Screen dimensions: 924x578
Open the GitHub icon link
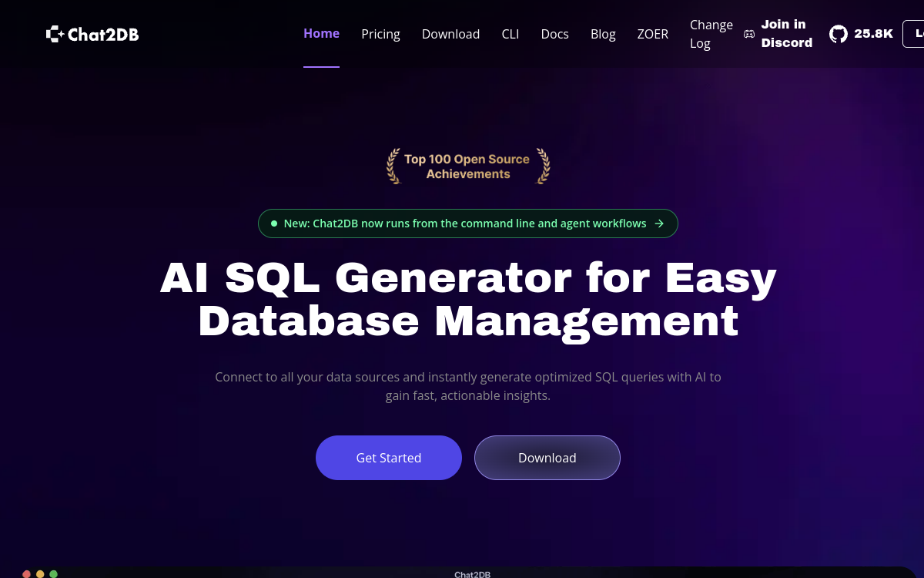(838, 34)
